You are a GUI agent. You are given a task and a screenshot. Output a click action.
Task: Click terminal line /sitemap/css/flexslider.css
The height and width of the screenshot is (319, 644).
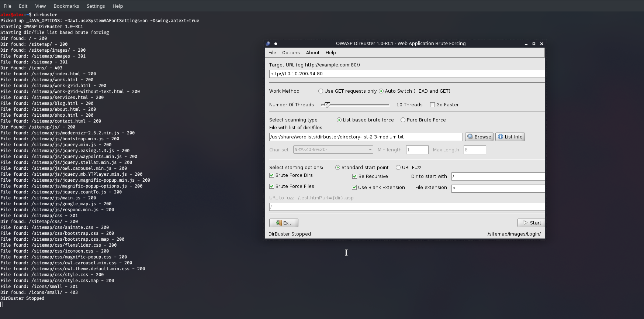coord(58,245)
